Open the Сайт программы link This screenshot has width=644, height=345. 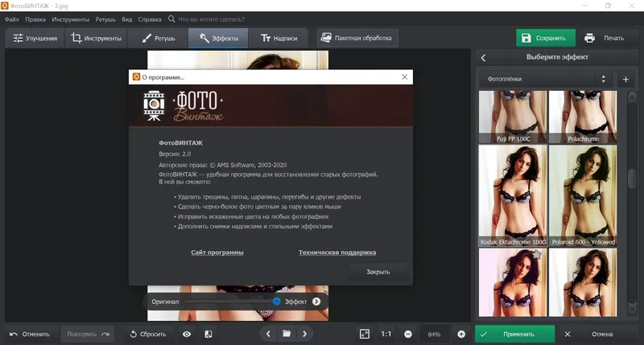click(217, 253)
